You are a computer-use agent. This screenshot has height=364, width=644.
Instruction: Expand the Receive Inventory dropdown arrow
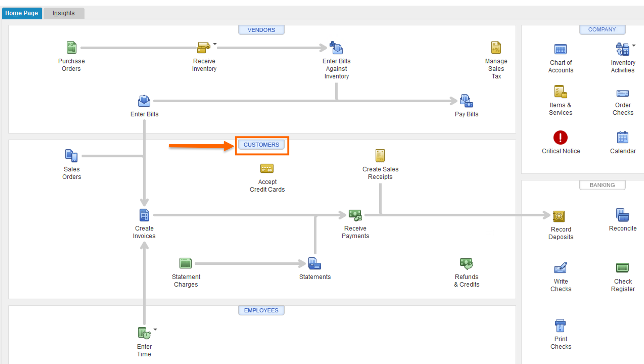click(x=215, y=44)
